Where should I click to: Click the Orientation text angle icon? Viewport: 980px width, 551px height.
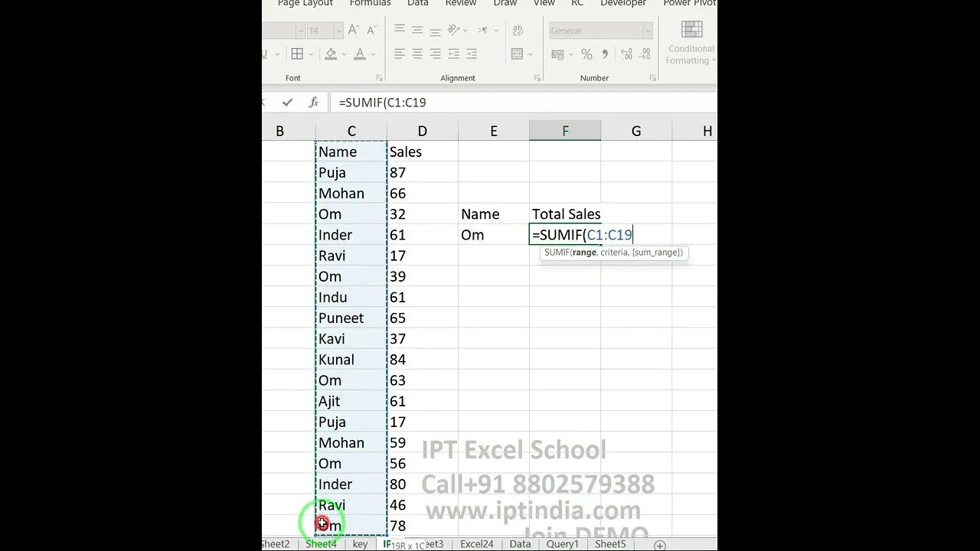coord(454,31)
